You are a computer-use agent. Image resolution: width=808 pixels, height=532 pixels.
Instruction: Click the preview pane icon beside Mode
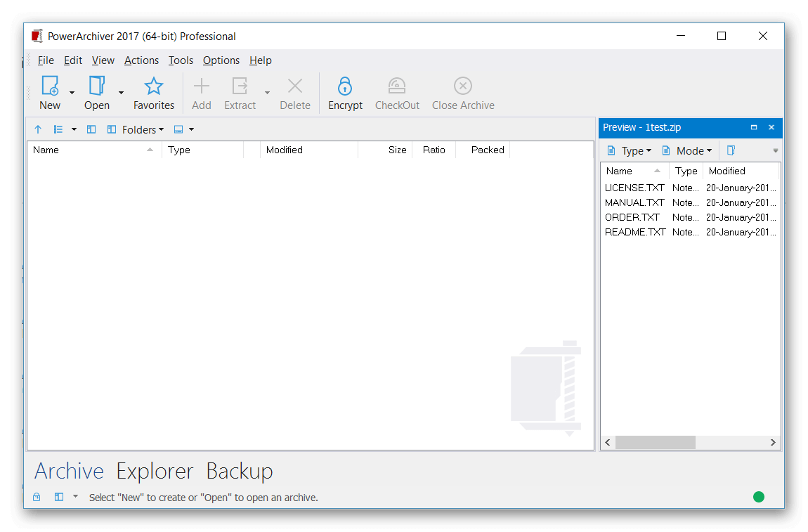click(x=731, y=150)
